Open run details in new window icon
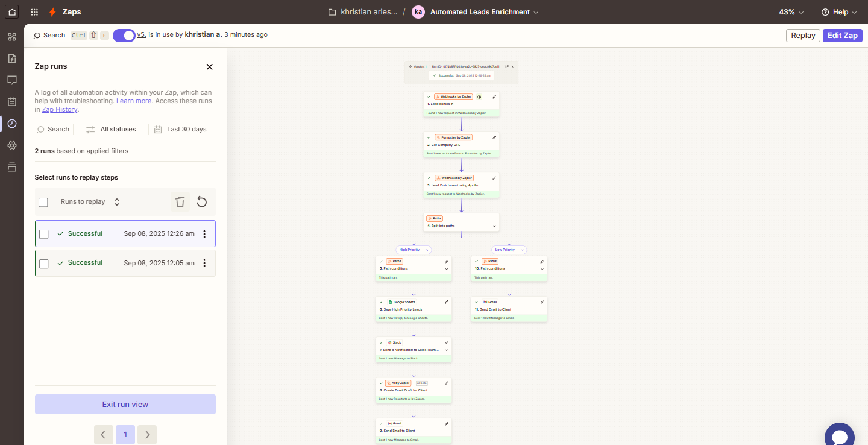The width and height of the screenshot is (868, 445). 506,66
